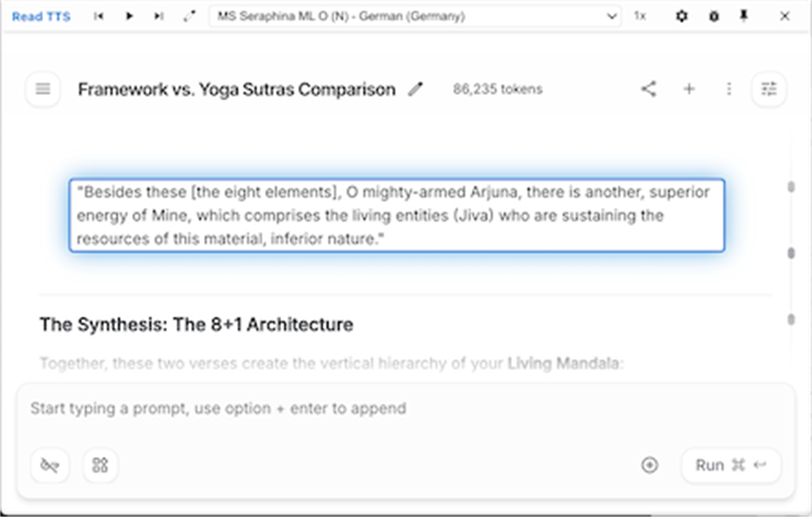This screenshot has width=812, height=517.
Task: Click the 86,235 tokens counter
Action: pos(497,89)
